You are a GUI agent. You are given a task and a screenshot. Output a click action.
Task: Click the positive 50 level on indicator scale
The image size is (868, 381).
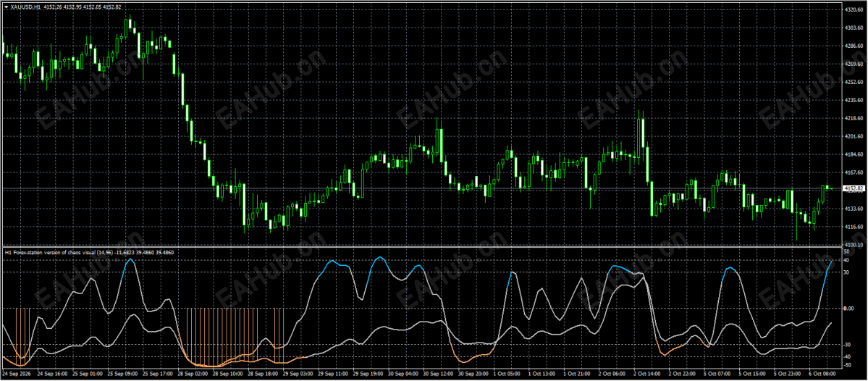[846, 252]
